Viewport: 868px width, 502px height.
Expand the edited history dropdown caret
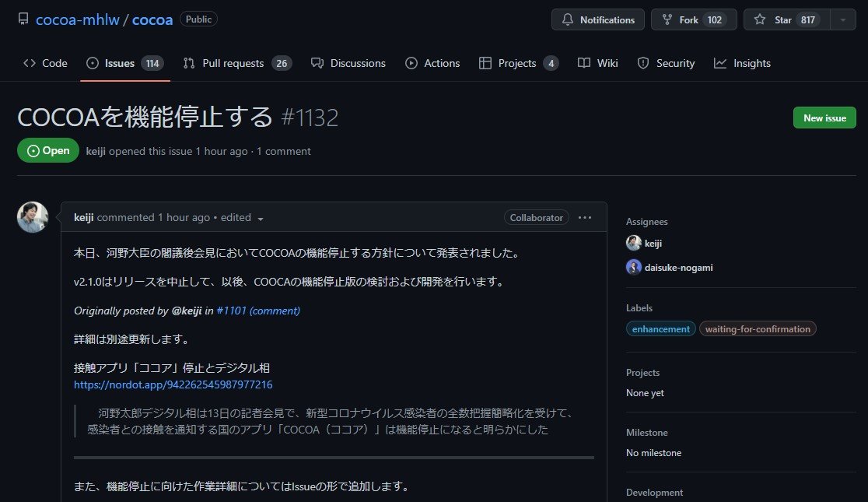261,219
